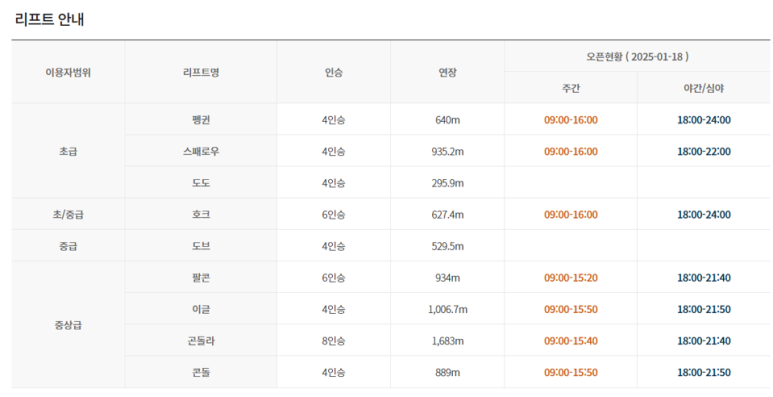
Task: Click the 1,683m length value
Action: click(448, 341)
